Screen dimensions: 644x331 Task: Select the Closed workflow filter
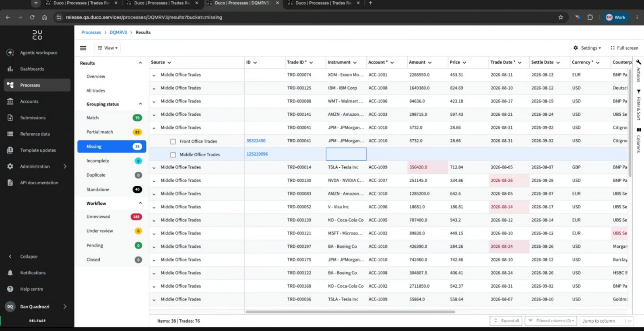(x=112, y=260)
